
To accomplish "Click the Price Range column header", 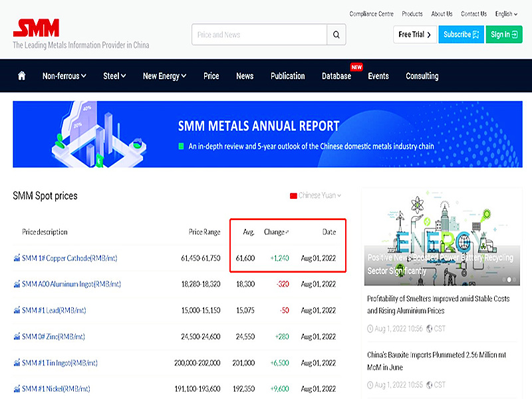I will click(205, 232).
